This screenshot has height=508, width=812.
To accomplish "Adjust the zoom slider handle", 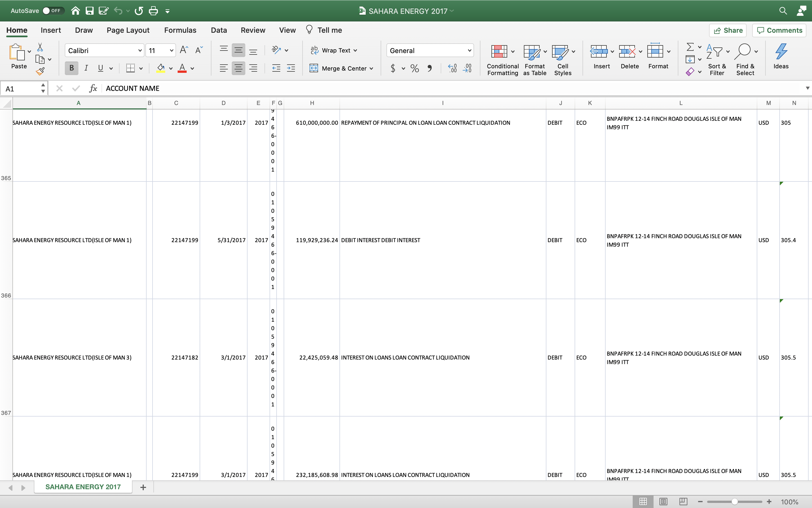I will click(x=735, y=502).
